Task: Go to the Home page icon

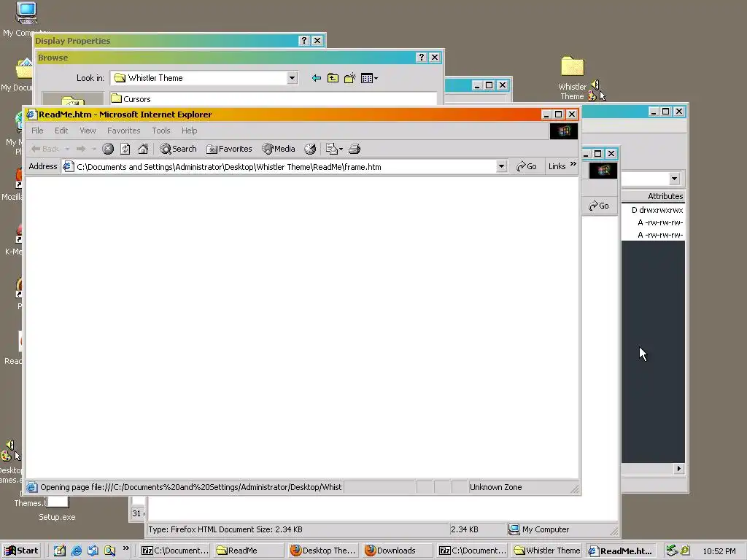Action: (143, 149)
